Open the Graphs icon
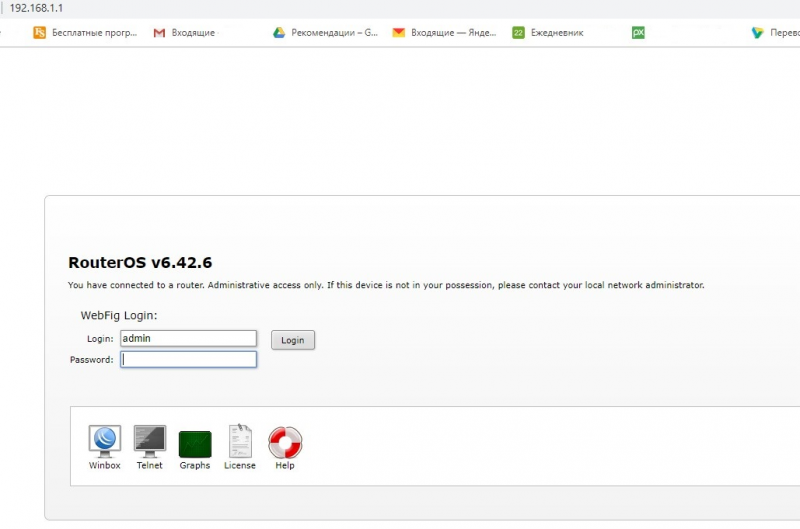Viewport: 800px width, 529px height. click(x=195, y=444)
